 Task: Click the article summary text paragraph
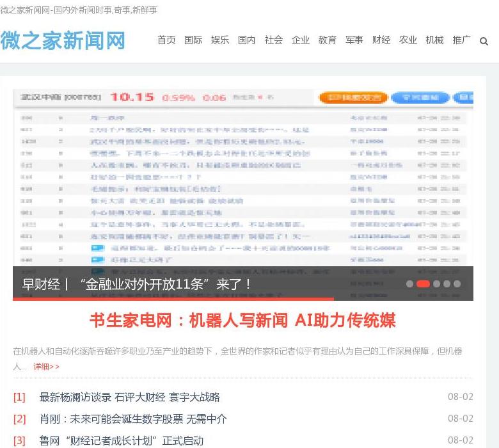[x=237, y=358]
